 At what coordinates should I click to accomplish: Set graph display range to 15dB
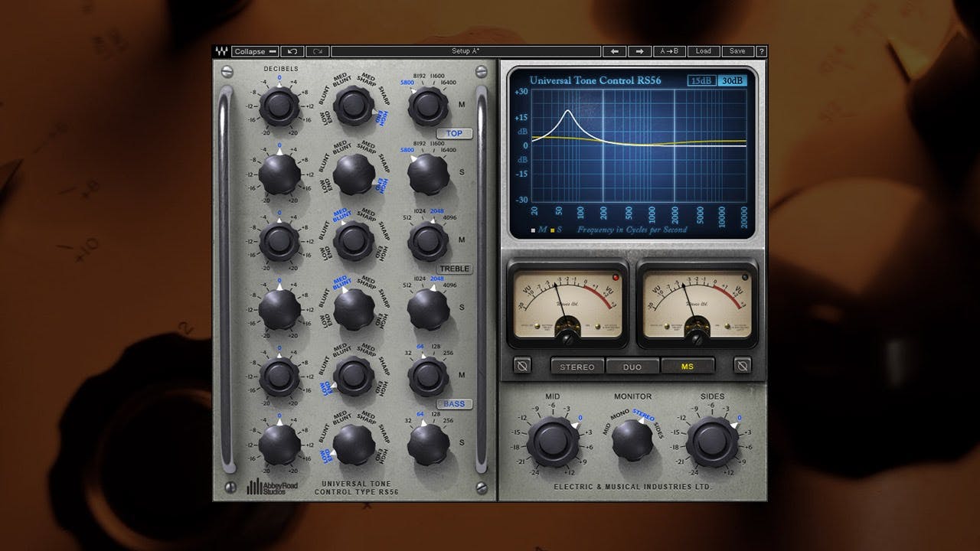(701, 80)
